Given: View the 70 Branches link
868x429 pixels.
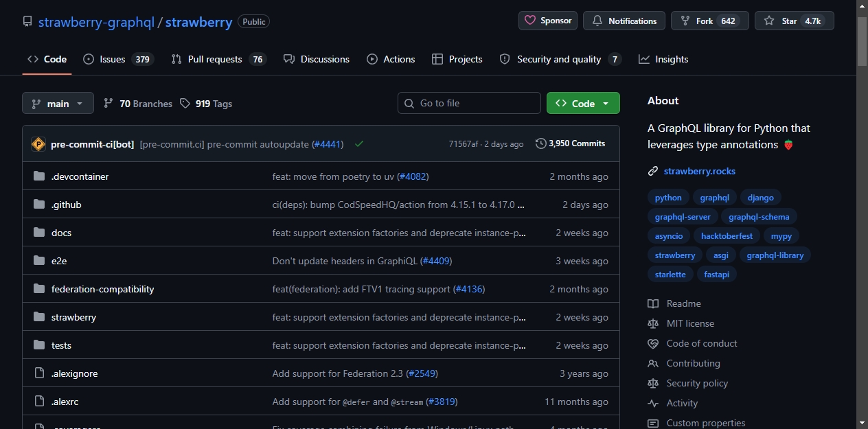Looking at the screenshot, I should (x=138, y=104).
